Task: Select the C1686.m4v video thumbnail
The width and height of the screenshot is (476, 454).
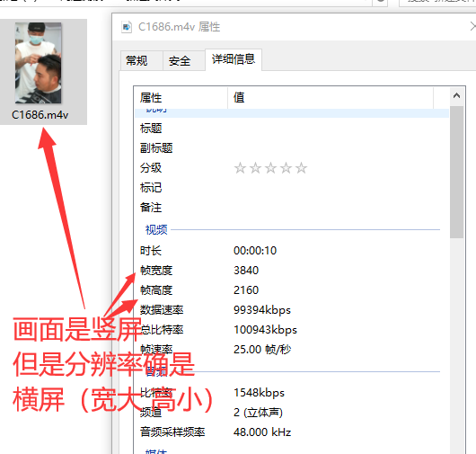Action: click(39, 63)
